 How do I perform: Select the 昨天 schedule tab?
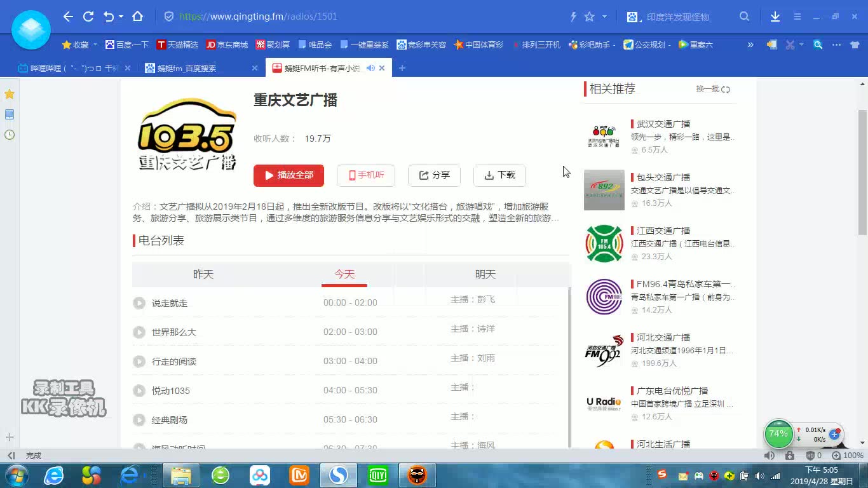203,274
